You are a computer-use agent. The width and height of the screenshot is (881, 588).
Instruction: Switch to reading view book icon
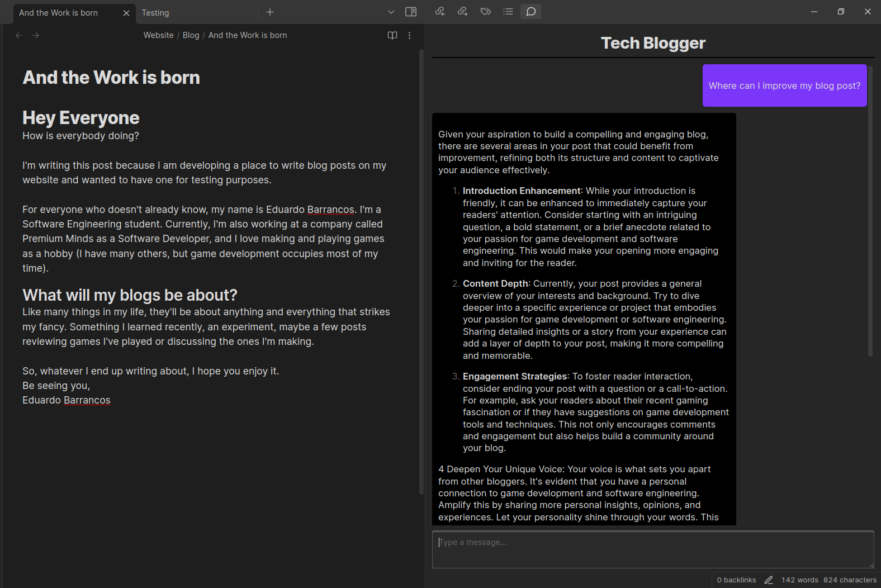(x=392, y=35)
